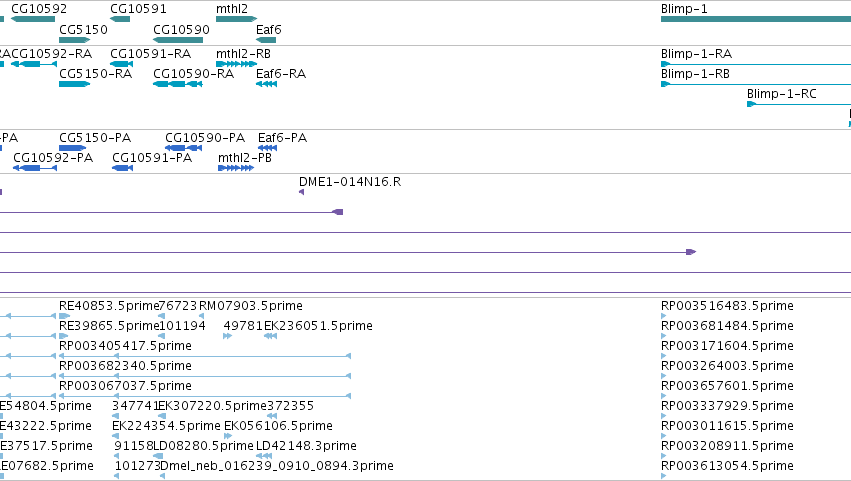This screenshot has height=481, width=851.
Task: Select the Blimp-1-RA transcript
Action: pyautogui.click(x=696, y=54)
